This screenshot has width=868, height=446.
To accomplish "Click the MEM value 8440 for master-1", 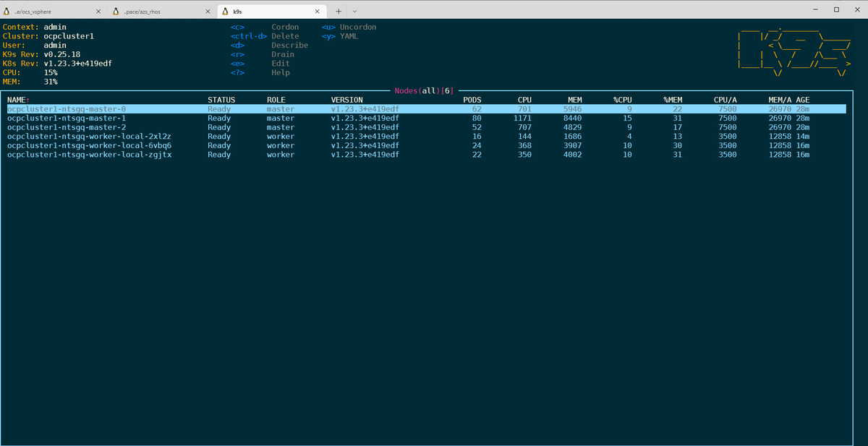I will [572, 118].
